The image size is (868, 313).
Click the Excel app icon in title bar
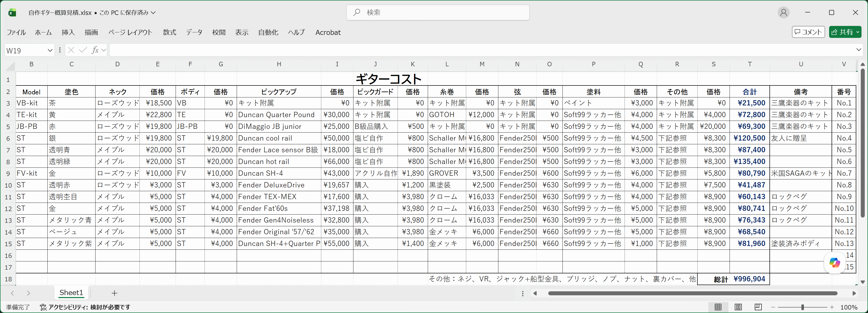[x=12, y=13]
